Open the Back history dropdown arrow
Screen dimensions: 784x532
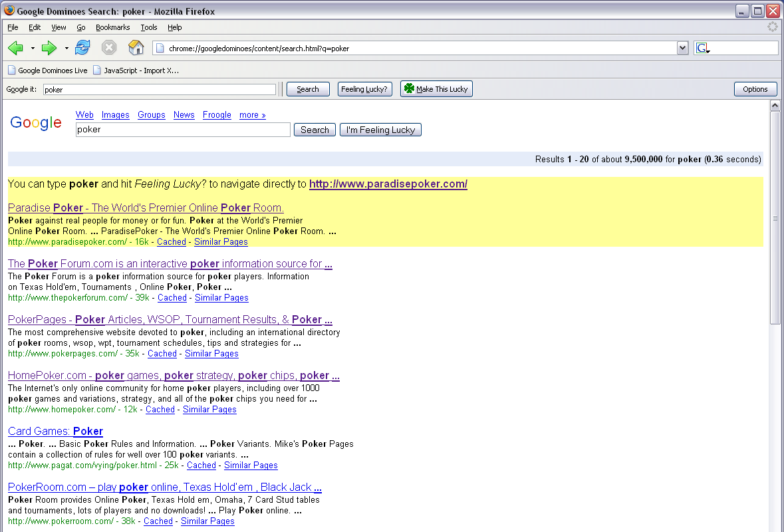click(x=33, y=49)
